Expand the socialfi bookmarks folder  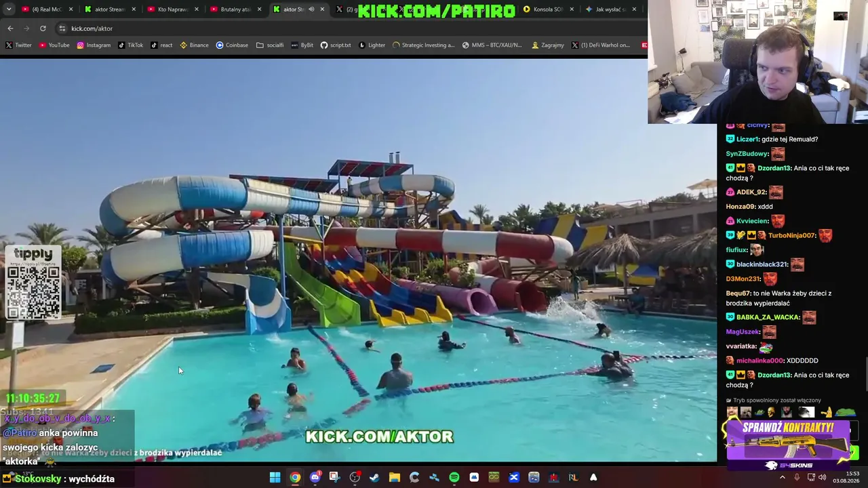click(x=270, y=45)
